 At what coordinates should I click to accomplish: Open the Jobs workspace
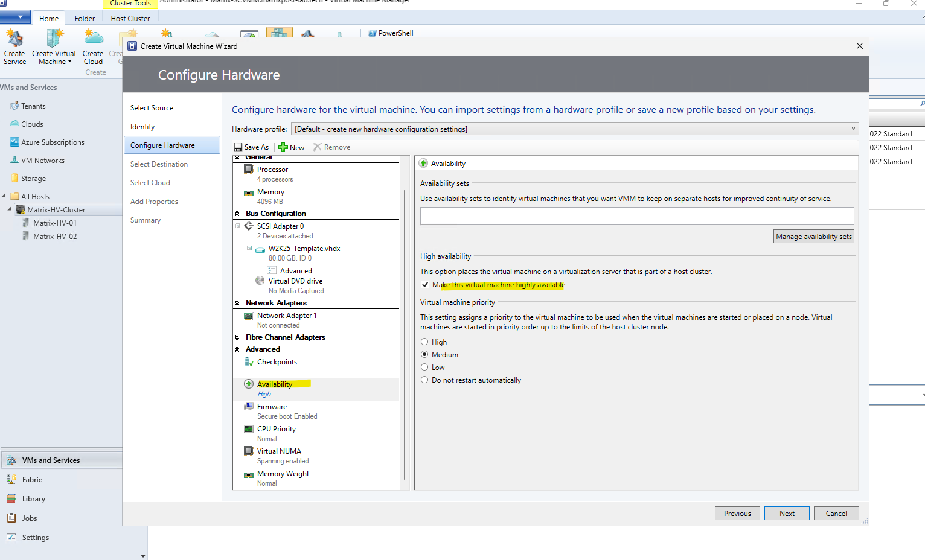(30, 518)
